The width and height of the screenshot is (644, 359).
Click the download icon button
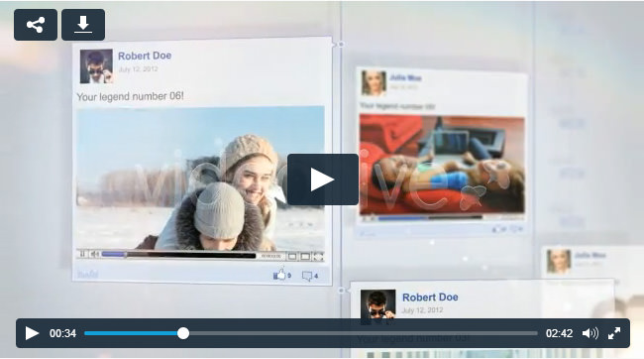[x=83, y=25]
